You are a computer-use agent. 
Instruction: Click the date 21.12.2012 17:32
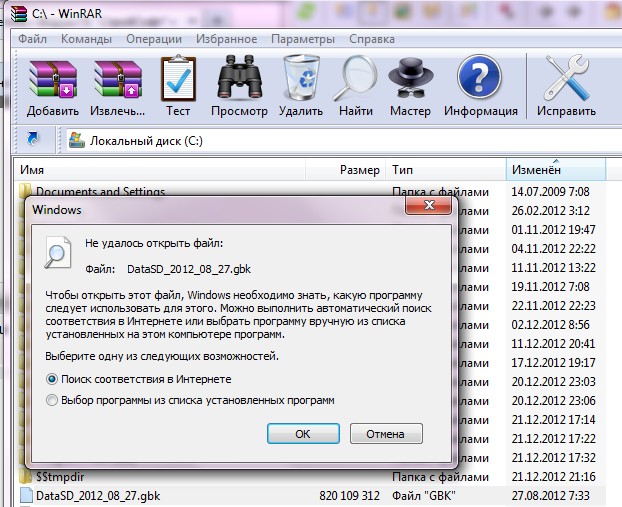pyautogui.click(x=553, y=458)
